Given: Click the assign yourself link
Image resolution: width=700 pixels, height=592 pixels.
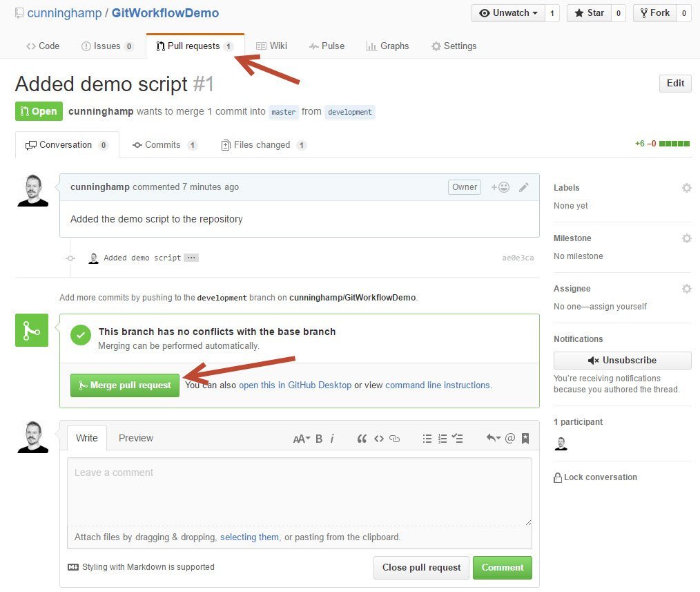Looking at the screenshot, I should [x=618, y=307].
